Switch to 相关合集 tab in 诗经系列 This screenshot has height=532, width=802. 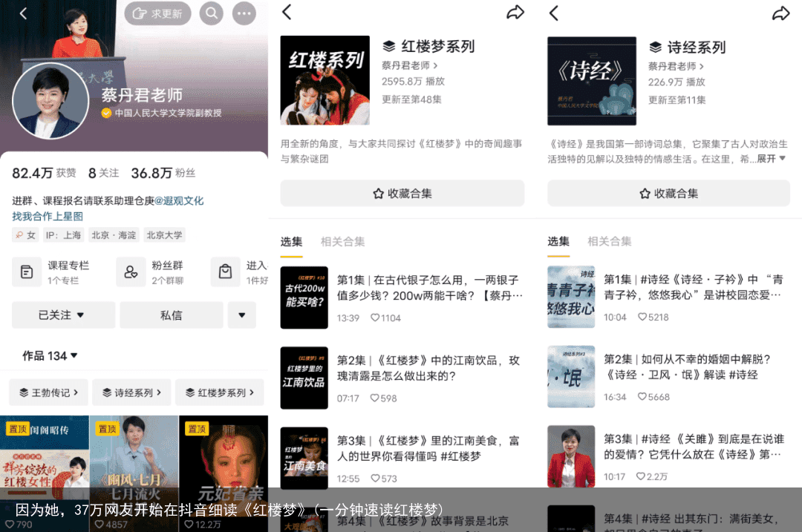pos(610,242)
